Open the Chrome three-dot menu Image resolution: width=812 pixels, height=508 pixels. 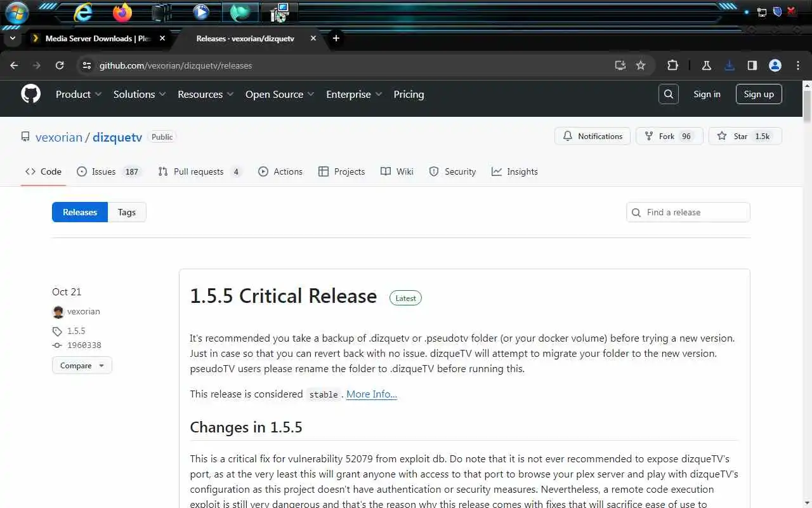click(x=797, y=65)
